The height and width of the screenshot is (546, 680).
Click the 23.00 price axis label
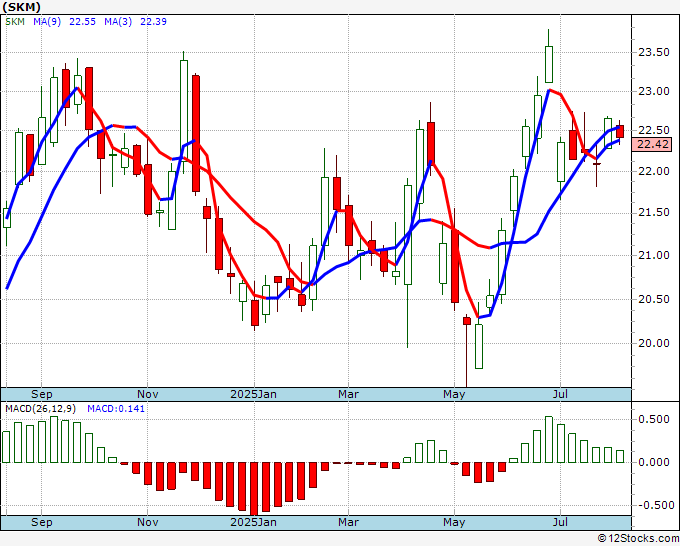[x=654, y=92]
